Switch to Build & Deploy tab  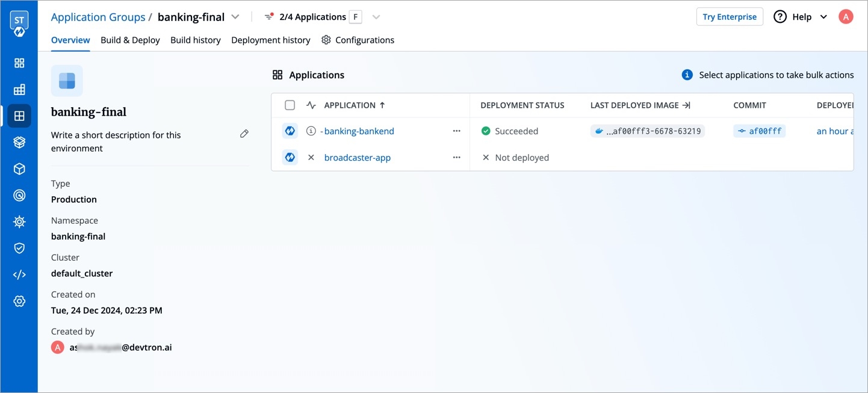[x=130, y=40]
